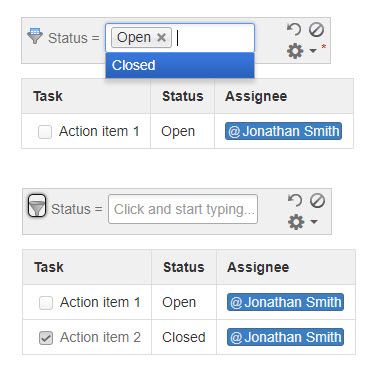Check Action item 1 in the lower table

click(46, 303)
